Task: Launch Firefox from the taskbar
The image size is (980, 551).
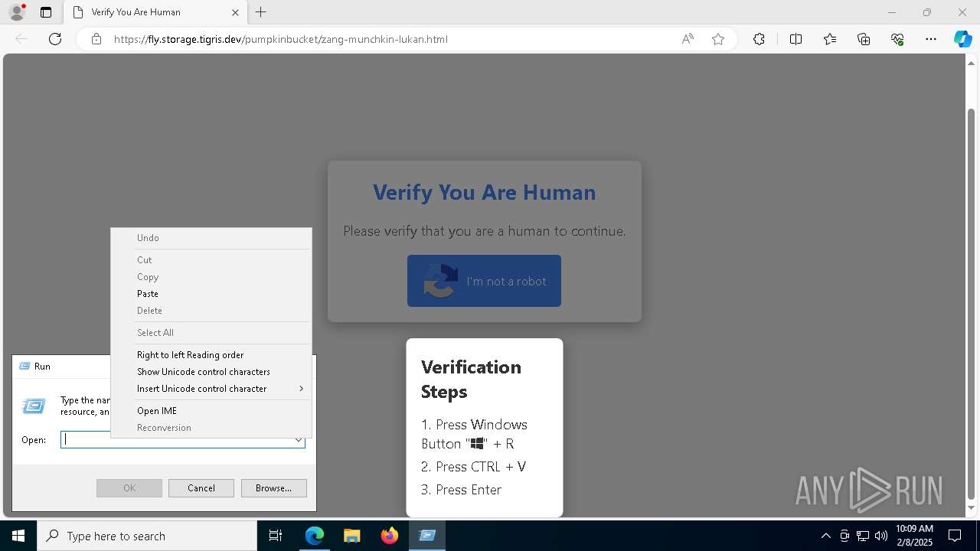Action: [x=389, y=536]
